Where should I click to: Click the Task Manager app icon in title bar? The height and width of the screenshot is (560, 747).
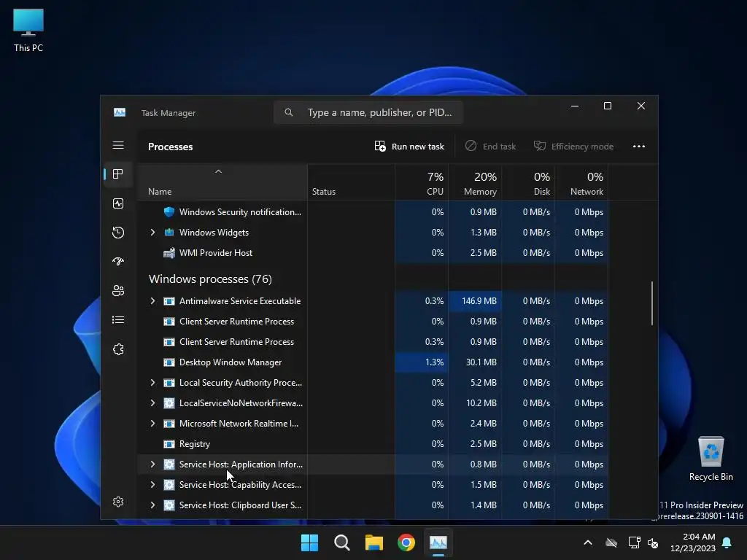tap(120, 112)
